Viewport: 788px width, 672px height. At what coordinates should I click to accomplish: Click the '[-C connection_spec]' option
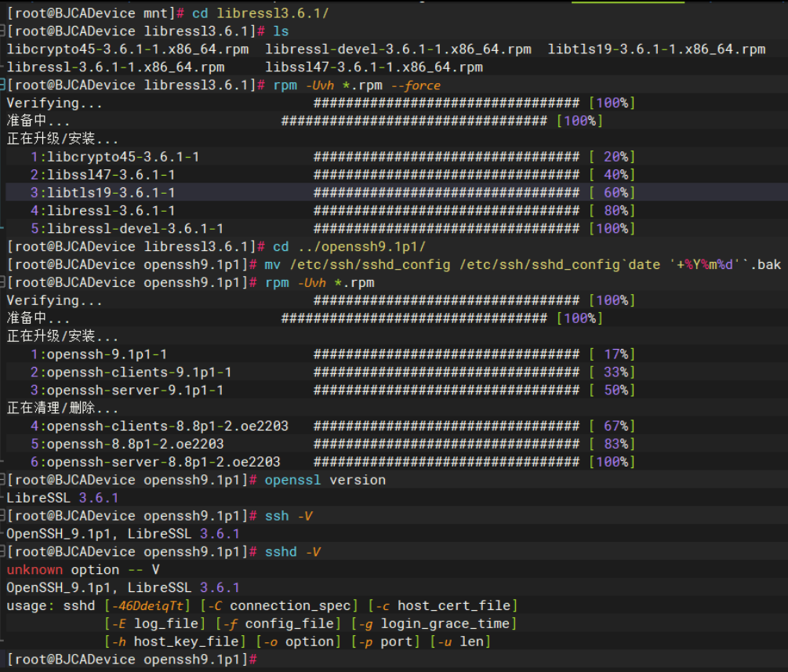pos(279,605)
